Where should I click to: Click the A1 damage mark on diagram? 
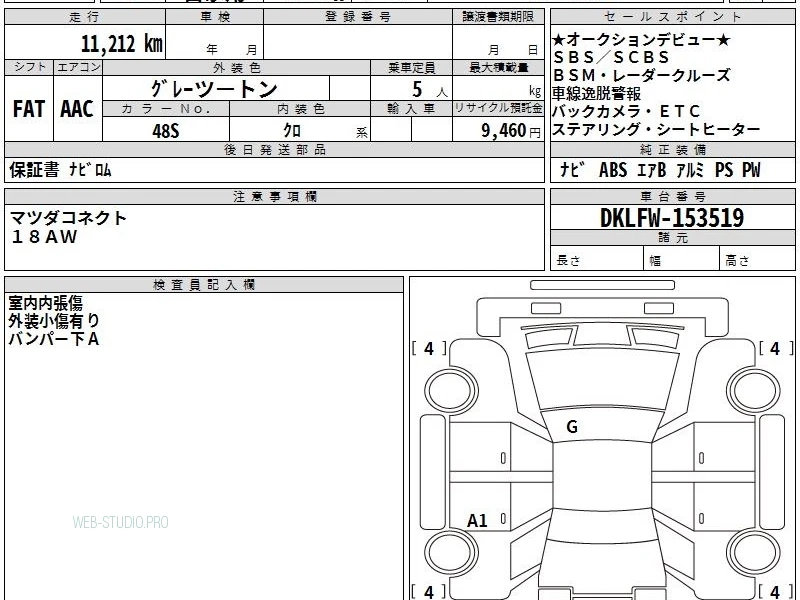[478, 521]
